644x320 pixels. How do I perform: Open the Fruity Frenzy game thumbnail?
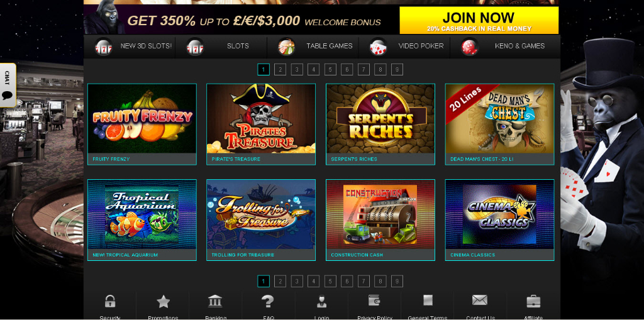(x=142, y=119)
